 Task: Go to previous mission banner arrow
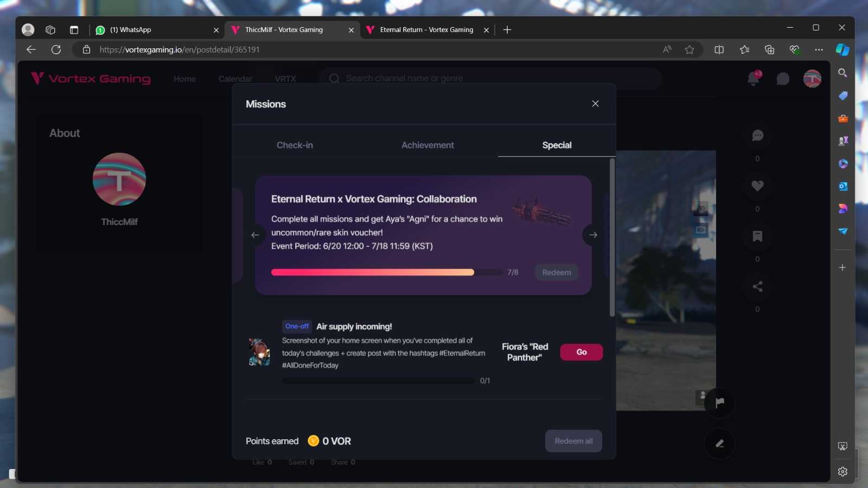255,235
